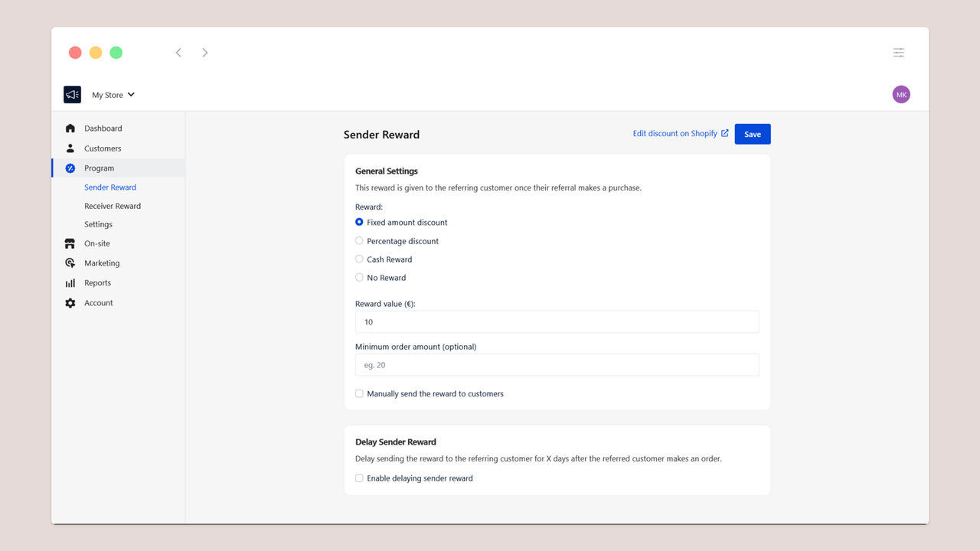Select the Fixed amount discount option
The image size is (980, 551).
coord(359,222)
